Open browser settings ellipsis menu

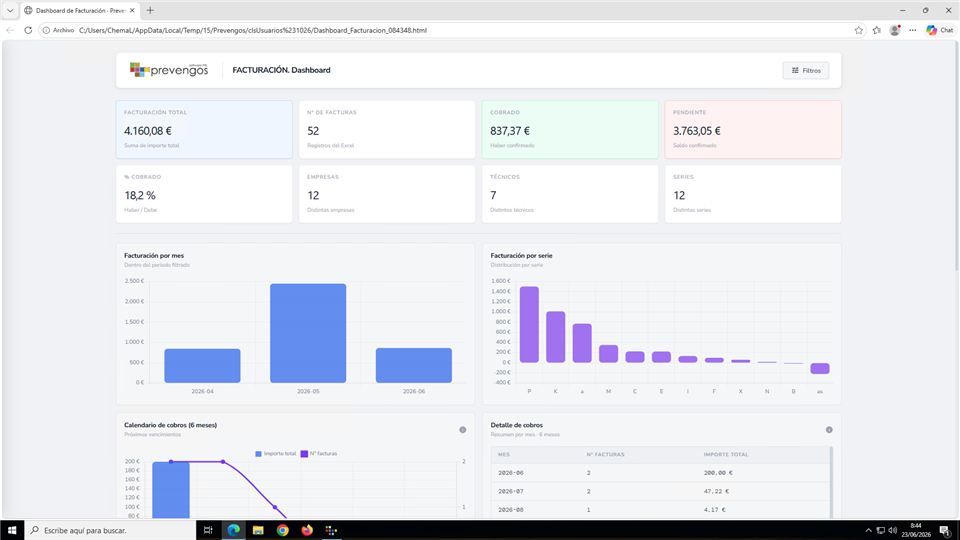point(913,30)
